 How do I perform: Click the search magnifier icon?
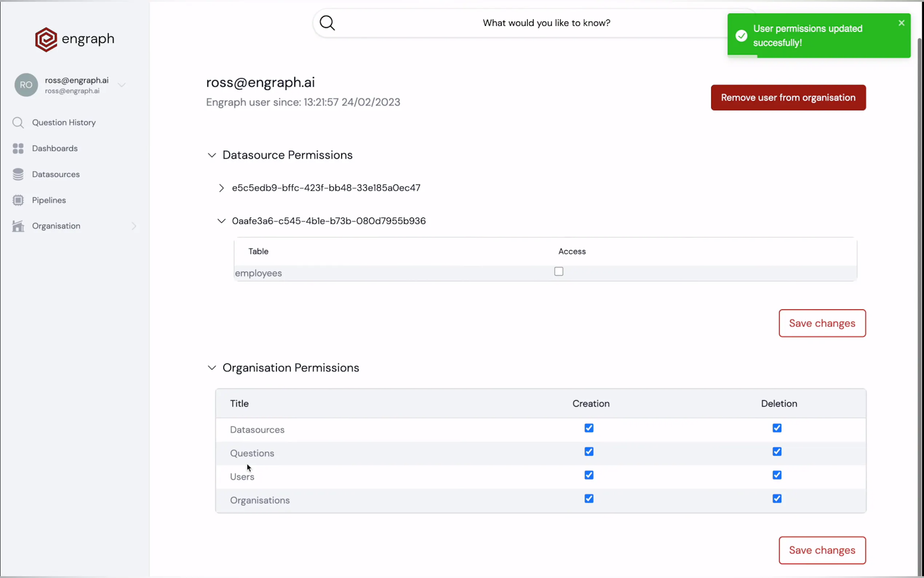[x=327, y=23]
